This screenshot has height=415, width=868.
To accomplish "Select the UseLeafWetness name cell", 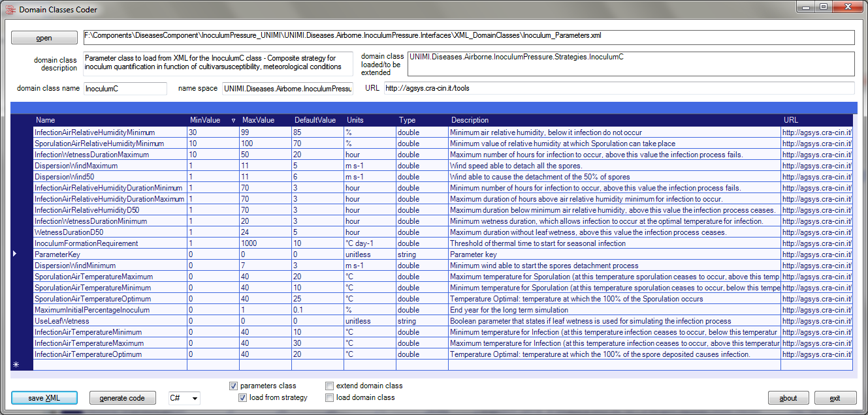I will [x=110, y=321].
